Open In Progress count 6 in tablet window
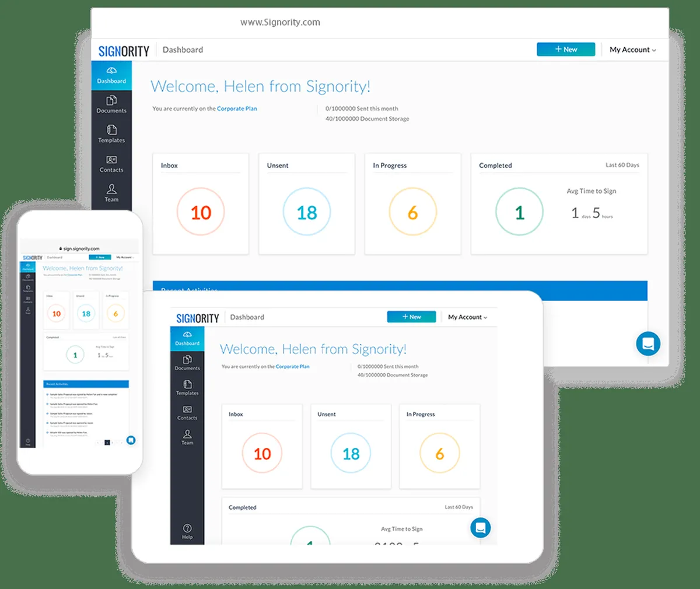Viewport: 700px width, 589px height. point(439,453)
